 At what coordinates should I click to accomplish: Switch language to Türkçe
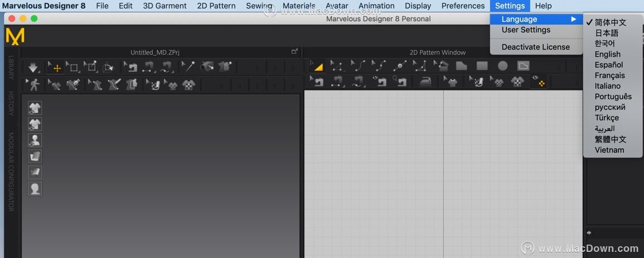(x=607, y=118)
